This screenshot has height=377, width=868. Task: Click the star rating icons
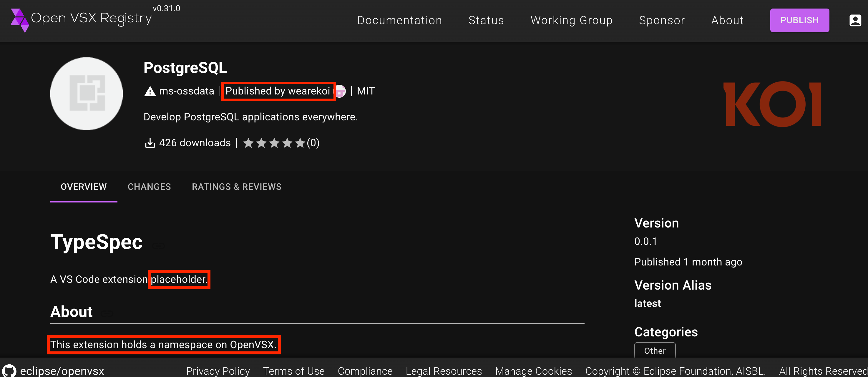tap(274, 143)
